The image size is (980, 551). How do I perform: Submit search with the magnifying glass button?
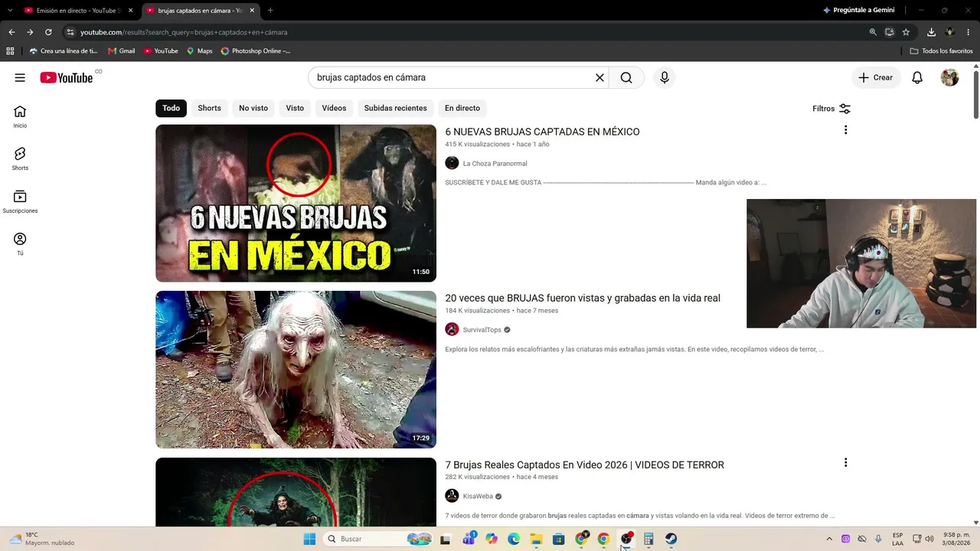pos(626,77)
